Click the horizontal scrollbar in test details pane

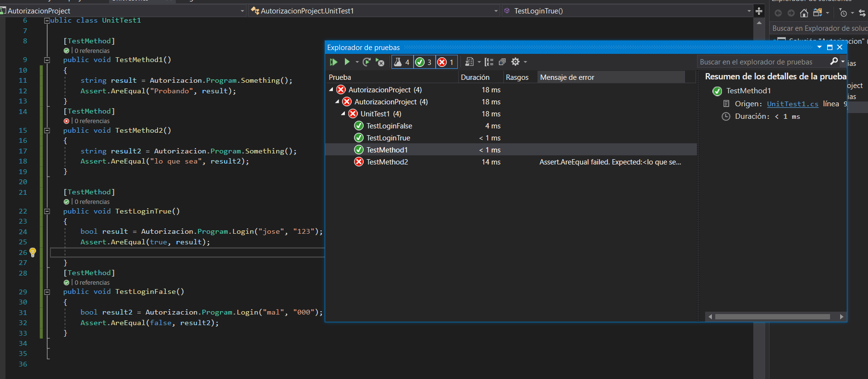click(772, 316)
